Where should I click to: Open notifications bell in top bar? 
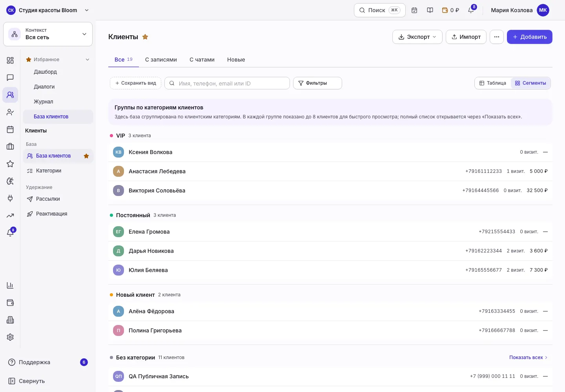pos(471,10)
